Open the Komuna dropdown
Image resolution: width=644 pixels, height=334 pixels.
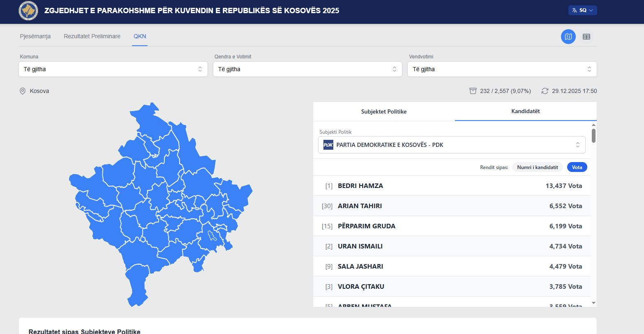tap(113, 69)
